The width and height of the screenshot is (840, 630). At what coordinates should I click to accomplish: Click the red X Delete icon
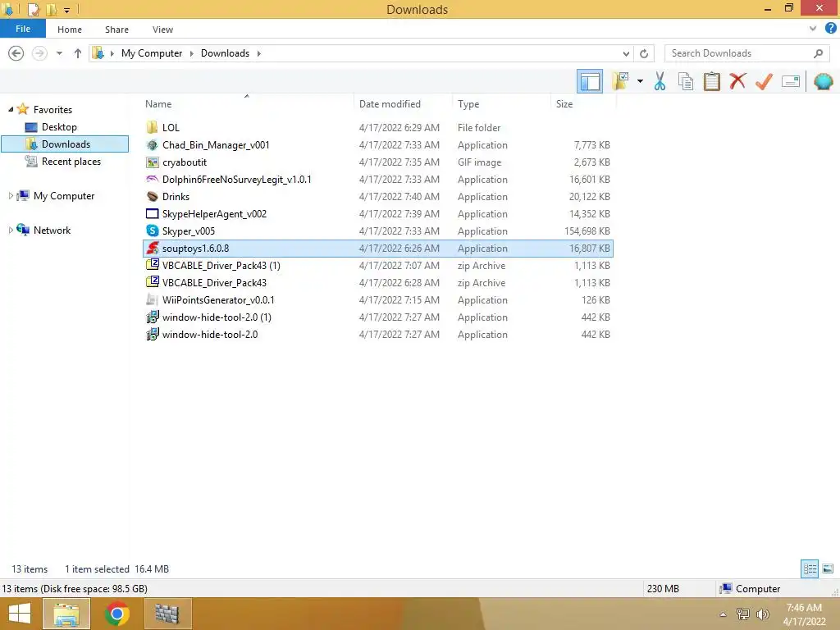[737, 81]
